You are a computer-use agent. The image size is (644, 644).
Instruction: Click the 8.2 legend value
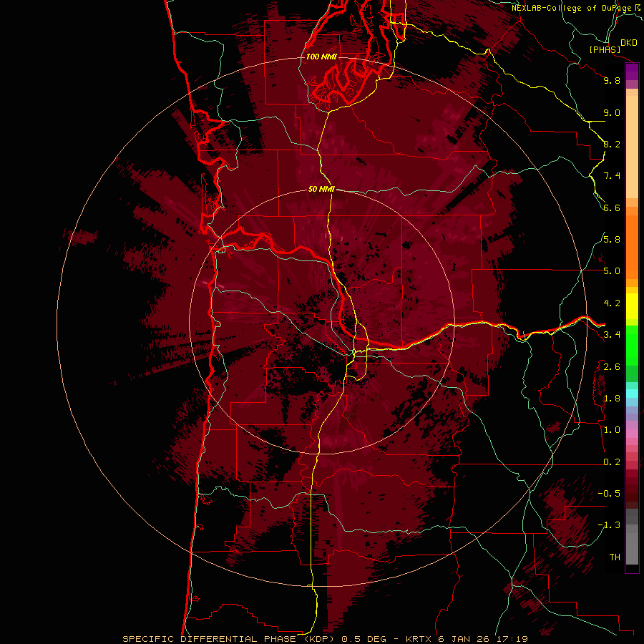[612, 144]
